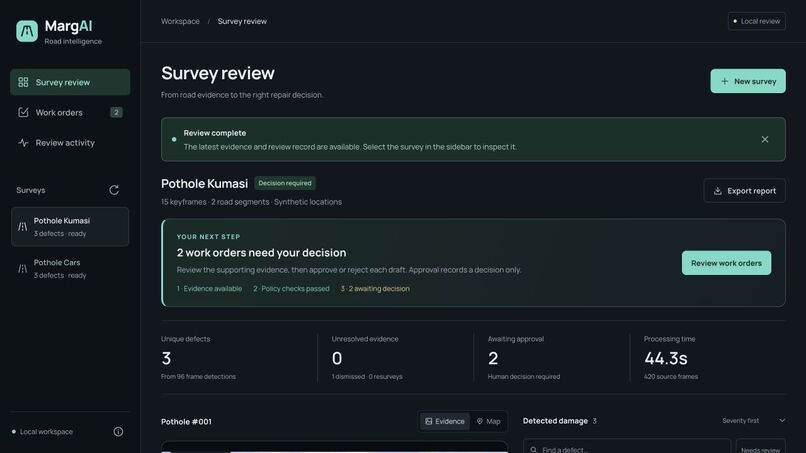Click the 15 keyframes summary line
This screenshot has height=453, width=806.
251,202
